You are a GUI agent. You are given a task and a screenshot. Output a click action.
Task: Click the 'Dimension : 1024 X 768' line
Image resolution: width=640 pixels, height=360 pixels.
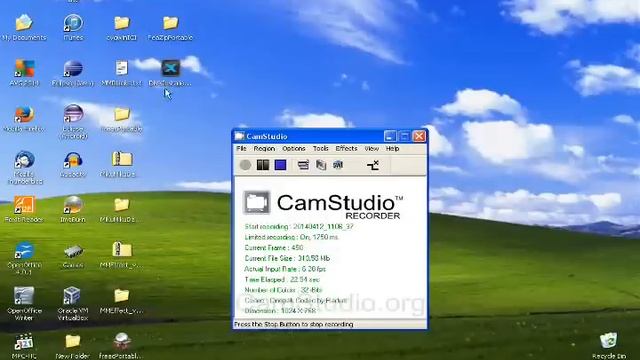280,311
